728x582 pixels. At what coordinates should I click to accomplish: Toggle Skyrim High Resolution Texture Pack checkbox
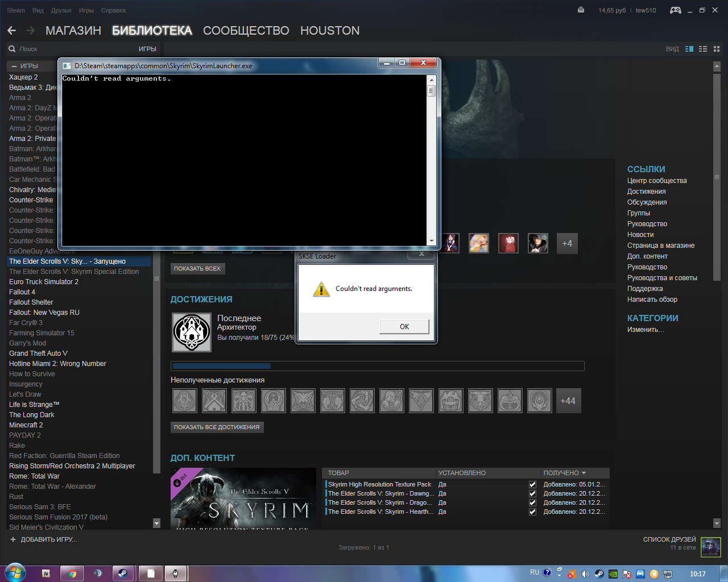532,485
